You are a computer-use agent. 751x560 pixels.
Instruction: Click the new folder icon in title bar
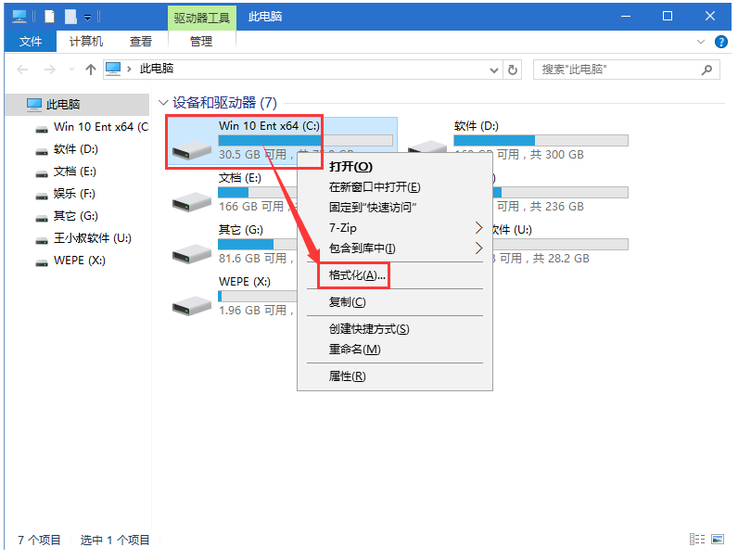[x=70, y=17]
